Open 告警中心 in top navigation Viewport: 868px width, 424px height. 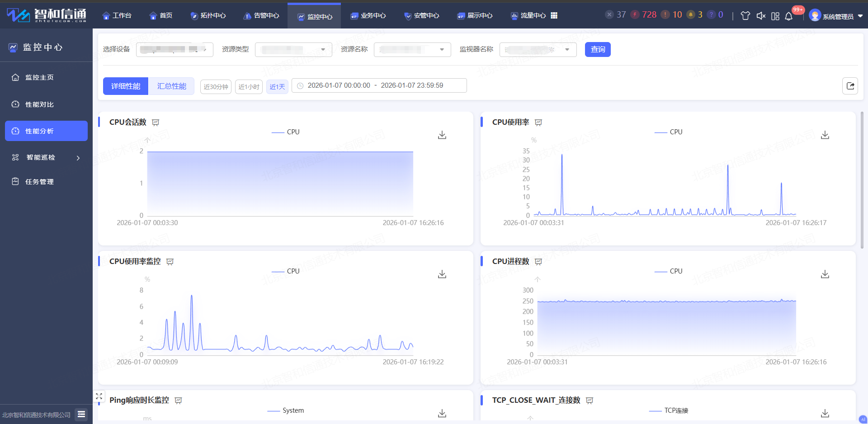click(261, 16)
